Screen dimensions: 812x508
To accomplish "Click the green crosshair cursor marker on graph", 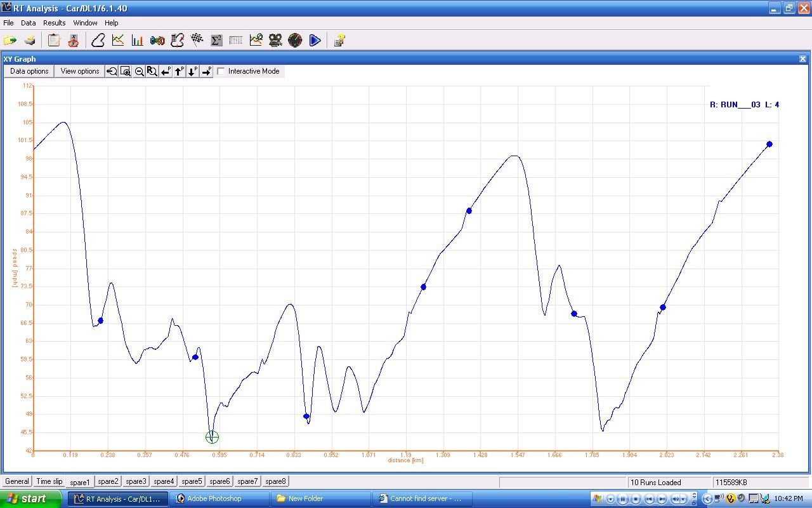I will click(213, 437).
